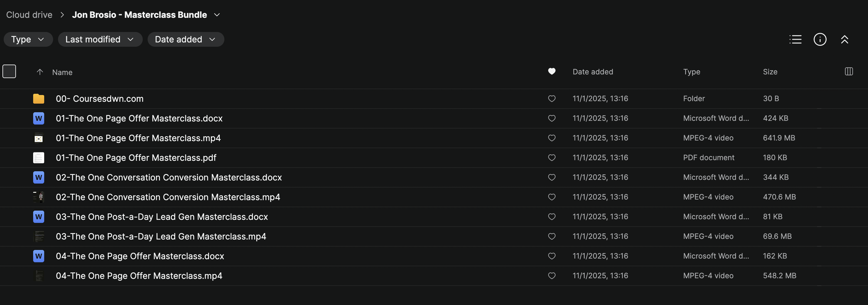Click the double chevron collapse icon

pos(844,39)
